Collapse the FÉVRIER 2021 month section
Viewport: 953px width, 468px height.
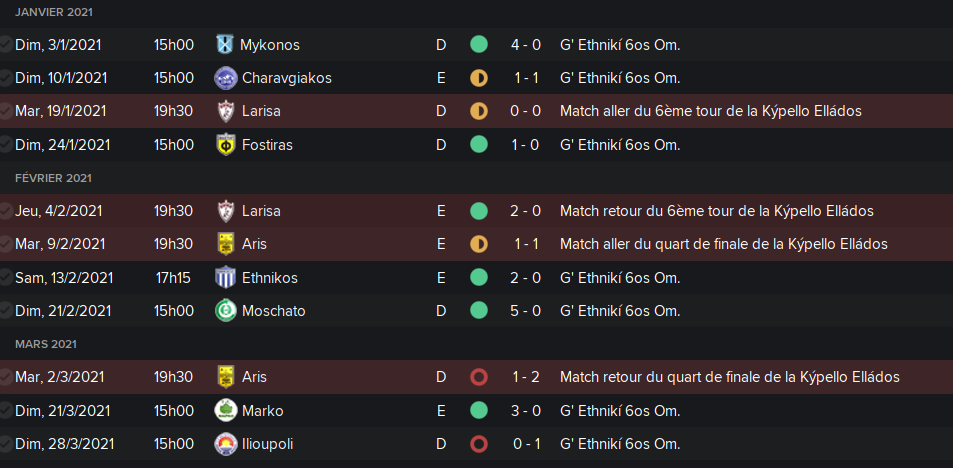53,178
